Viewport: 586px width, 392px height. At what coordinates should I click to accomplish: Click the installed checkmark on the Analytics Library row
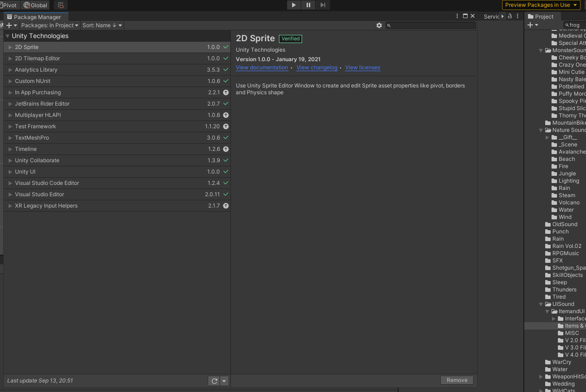225,70
